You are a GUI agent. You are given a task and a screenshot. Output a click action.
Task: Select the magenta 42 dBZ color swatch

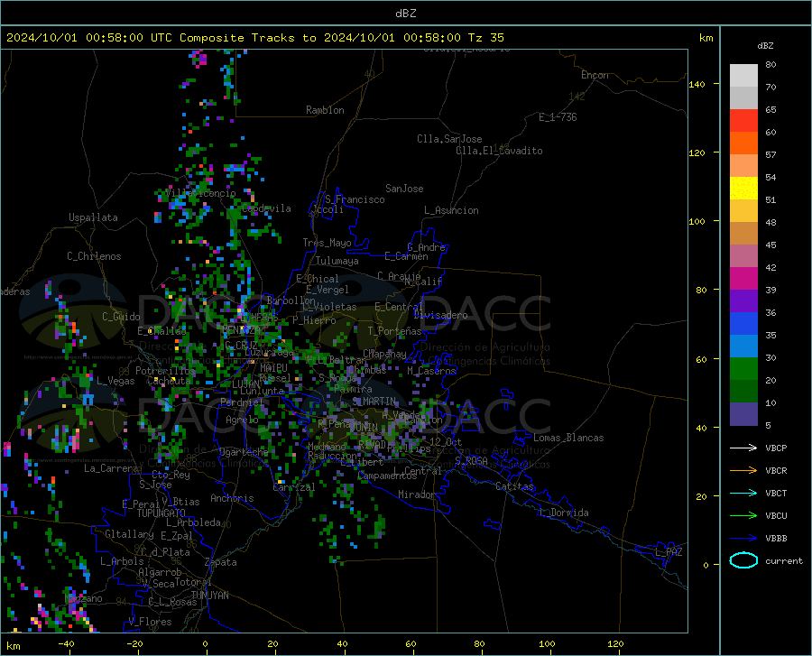[x=743, y=278]
